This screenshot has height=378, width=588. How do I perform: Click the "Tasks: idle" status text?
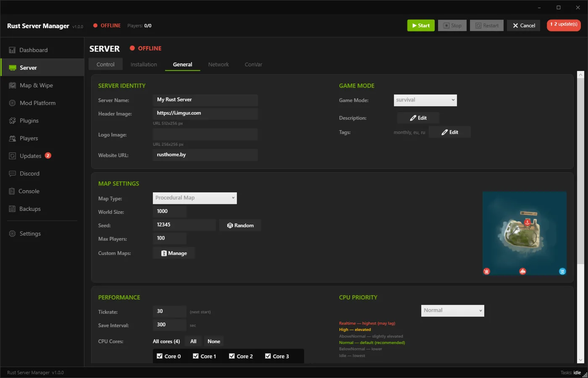pyautogui.click(x=570, y=373)
